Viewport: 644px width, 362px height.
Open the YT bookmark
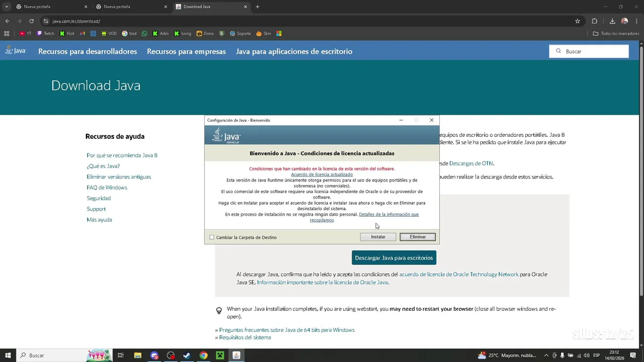[26, 34]
